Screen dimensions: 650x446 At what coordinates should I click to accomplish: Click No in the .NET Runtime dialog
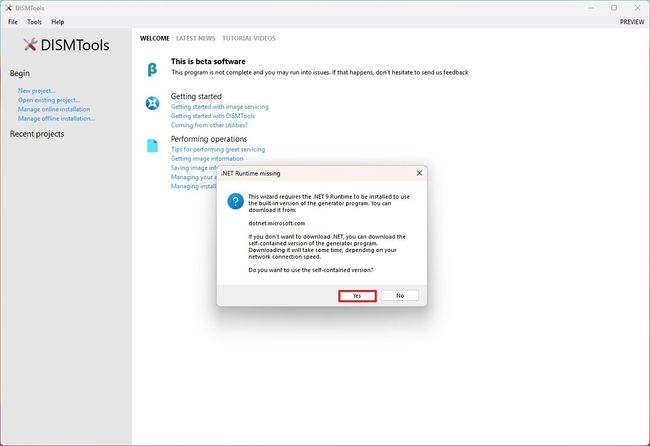tap(400, 296)
